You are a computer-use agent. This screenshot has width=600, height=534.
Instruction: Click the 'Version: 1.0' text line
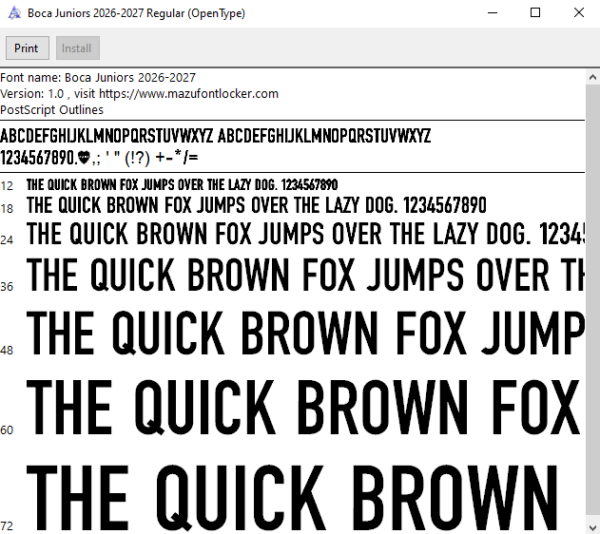coord(139,94)
